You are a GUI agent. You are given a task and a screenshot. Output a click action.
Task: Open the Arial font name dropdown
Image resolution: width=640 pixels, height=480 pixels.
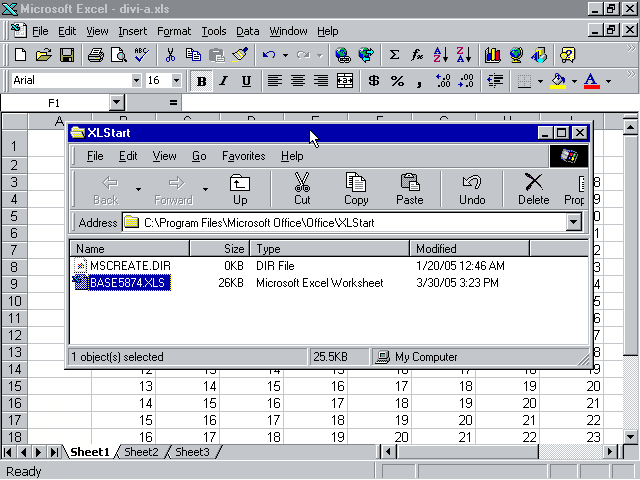[136, 80]
